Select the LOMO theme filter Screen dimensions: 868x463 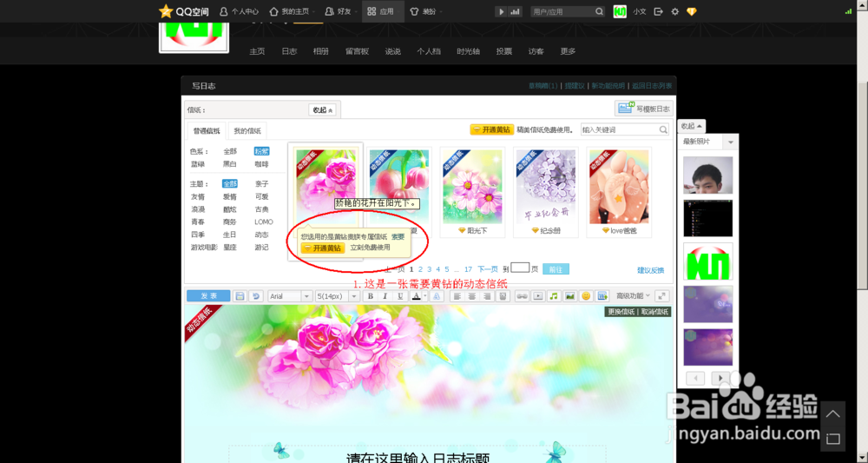pyautogui.click(x=264, y=222)
